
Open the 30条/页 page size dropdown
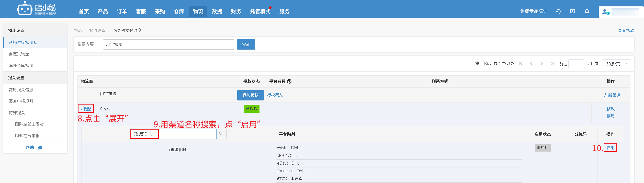tap(616, 64)
